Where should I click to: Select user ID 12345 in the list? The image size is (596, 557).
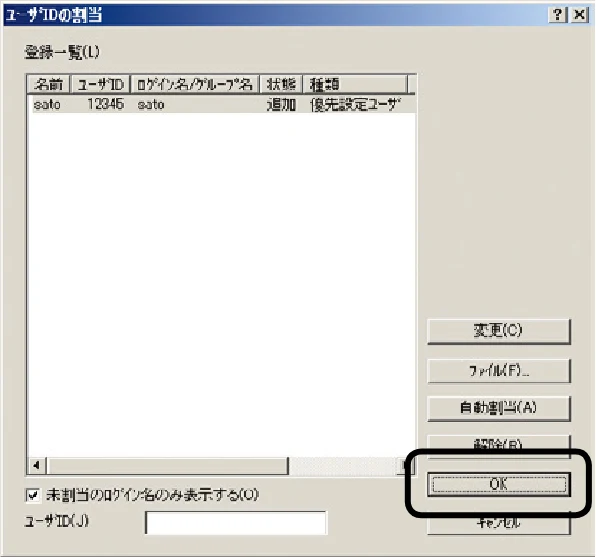tap(105, 104)
